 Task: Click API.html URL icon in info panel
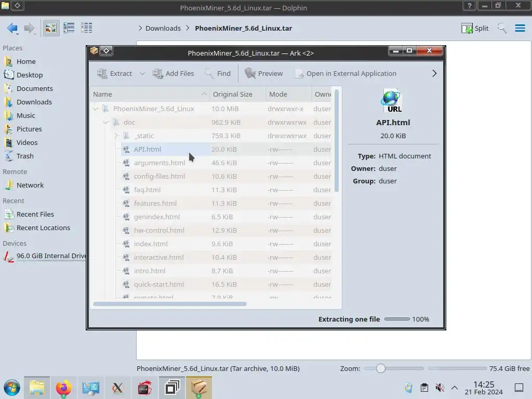(392, 101)
